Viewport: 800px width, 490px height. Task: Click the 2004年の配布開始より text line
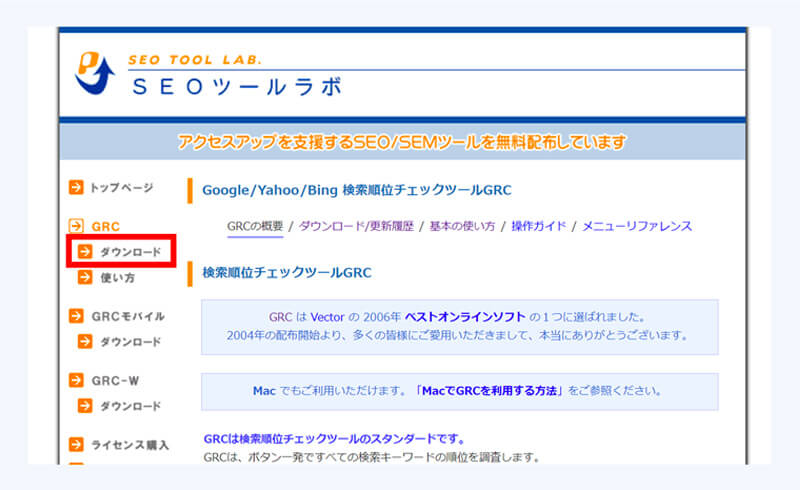click(x=458, y=335)
